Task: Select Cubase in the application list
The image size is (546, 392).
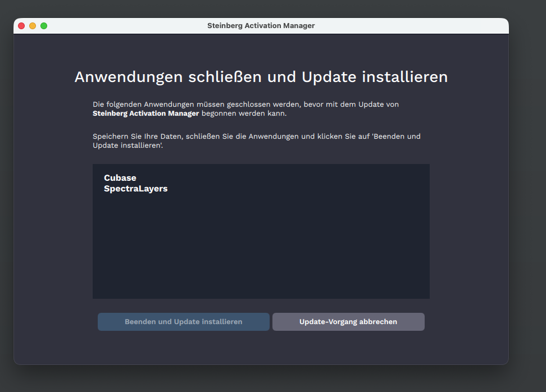Action: 120,178
